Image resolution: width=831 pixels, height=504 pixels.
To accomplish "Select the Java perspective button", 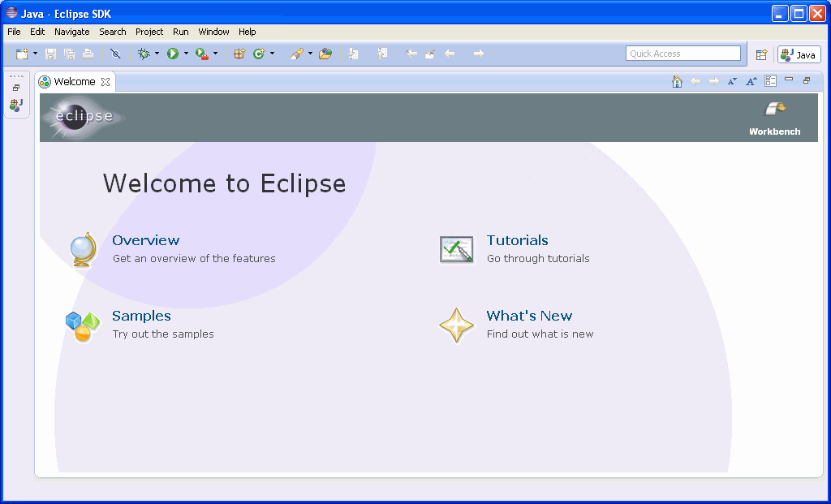I will (x=799, y=54).
